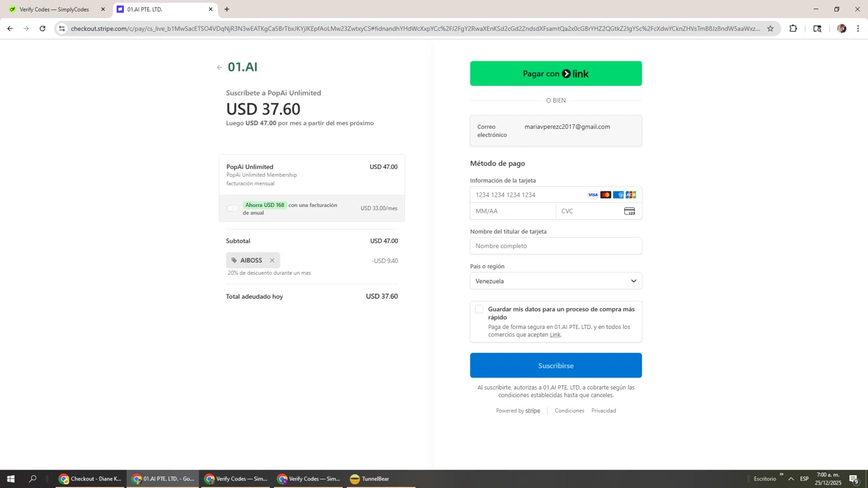
Task: Focus the MM/AA expiry field
Action: coord(513,211)
